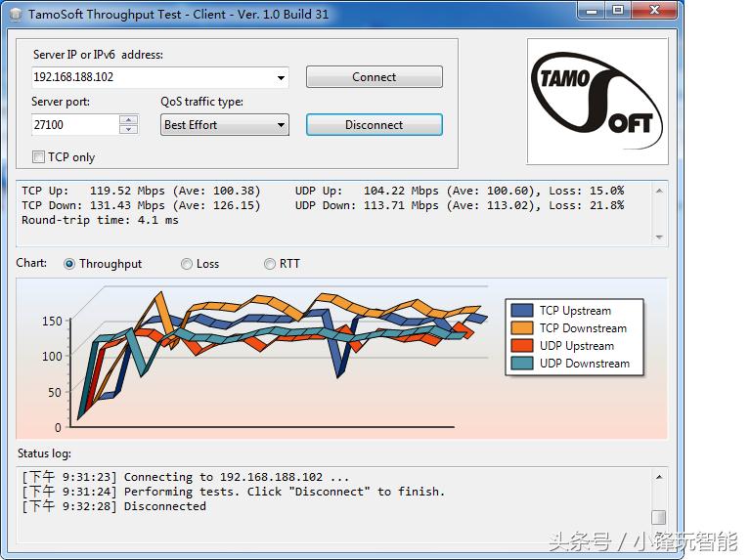
Task: Click results panel scroll down arrow
Action: click(659, 237)
